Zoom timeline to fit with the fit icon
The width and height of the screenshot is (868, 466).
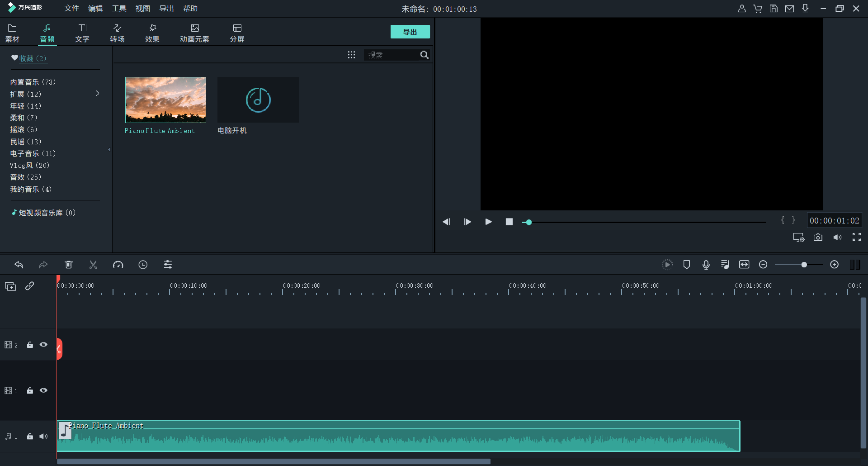coord(745,265)
